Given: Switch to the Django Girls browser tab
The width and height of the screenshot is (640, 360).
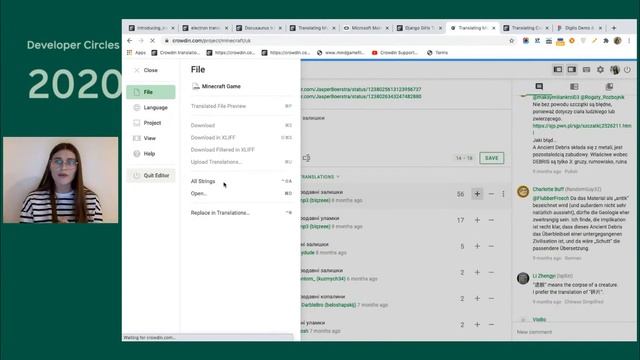Looking at the screenshot, I should pos(419,28).
